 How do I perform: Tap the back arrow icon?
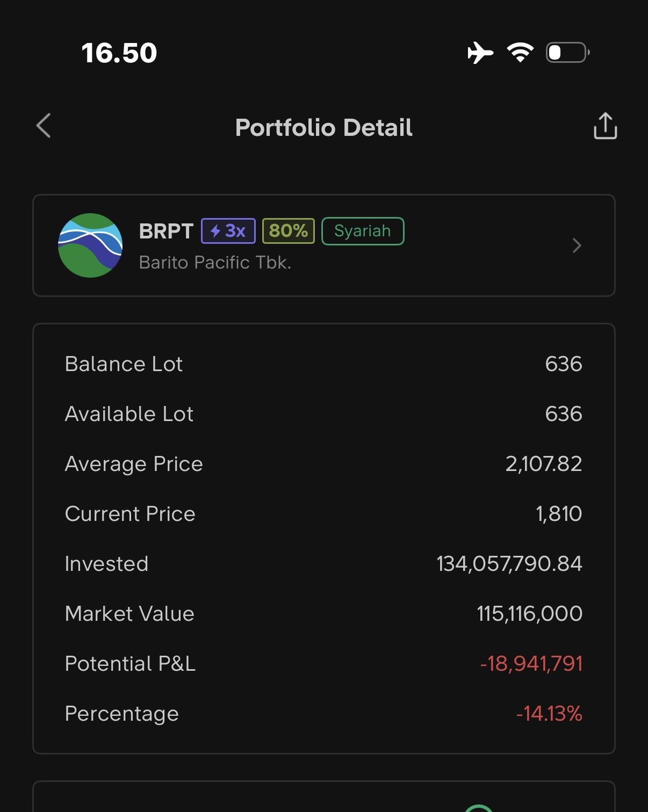coord(44,126)
